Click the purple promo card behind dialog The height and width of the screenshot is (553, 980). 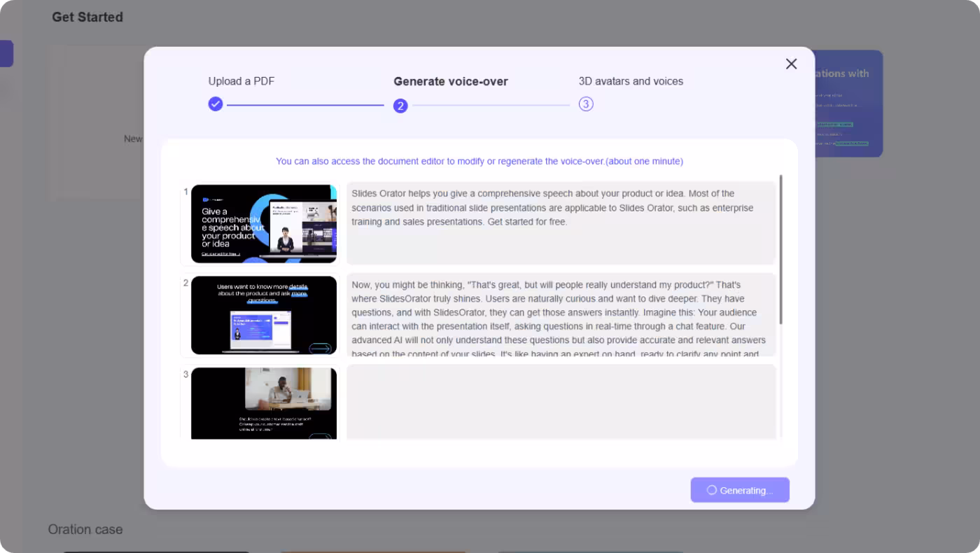(x=848, y=103)
